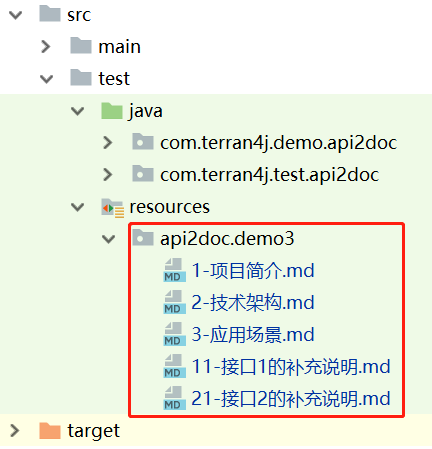Click the MD icon of 2-技术架构.md
The height and width of the screenshot is (449, 432).
pos(175,302)
